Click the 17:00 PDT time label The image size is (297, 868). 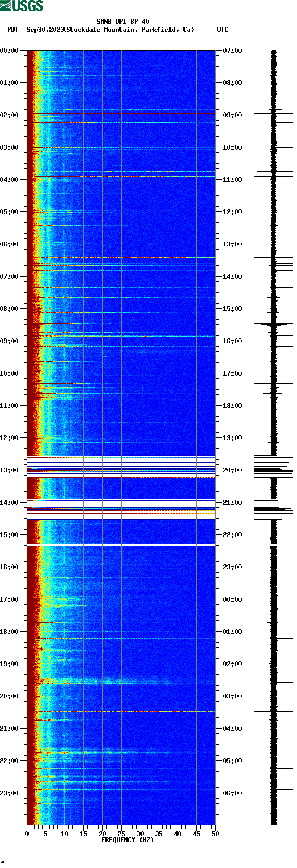(9, 599)
